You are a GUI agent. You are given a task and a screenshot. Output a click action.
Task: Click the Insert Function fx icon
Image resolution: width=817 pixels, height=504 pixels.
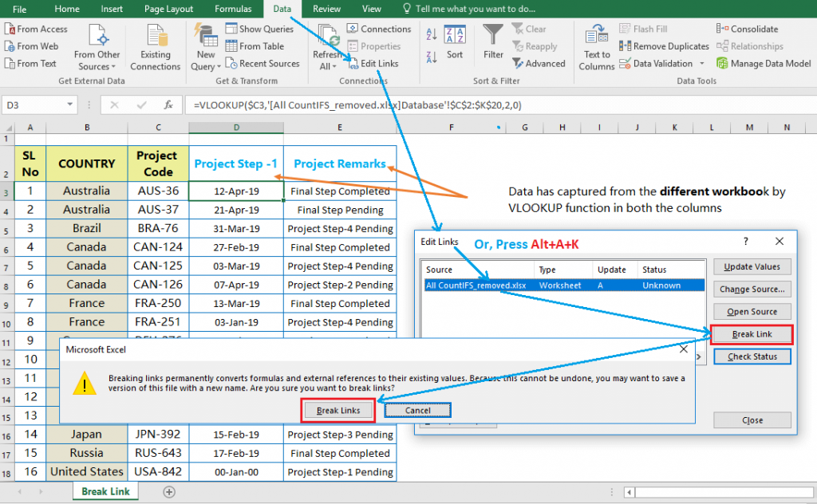coord(168,105)
